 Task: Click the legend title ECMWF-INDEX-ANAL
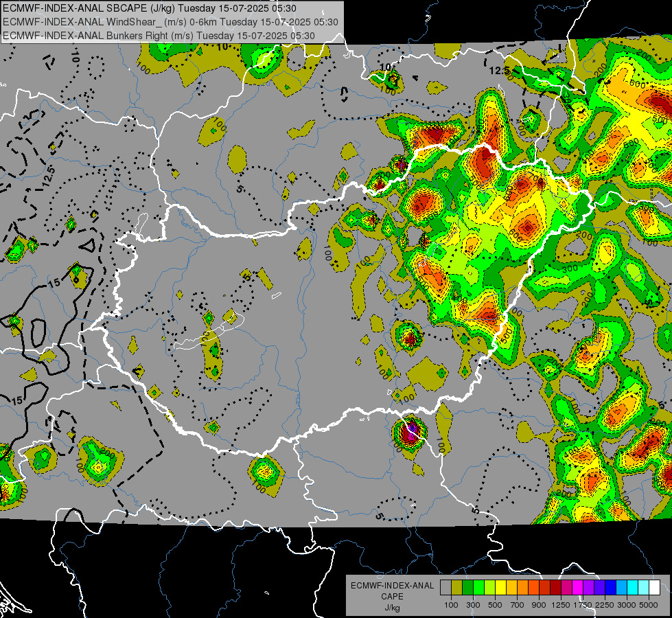[392, 586]
